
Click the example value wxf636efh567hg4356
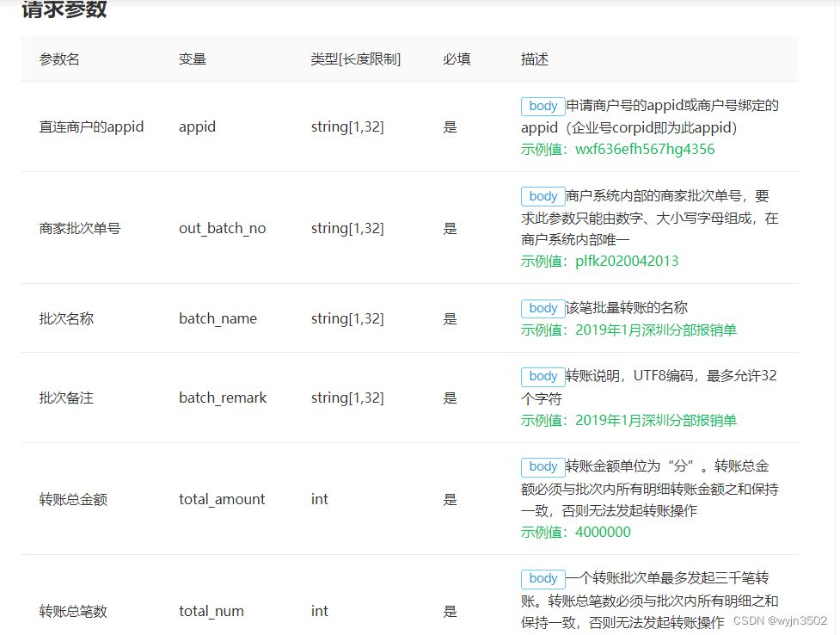click(645, 149)
